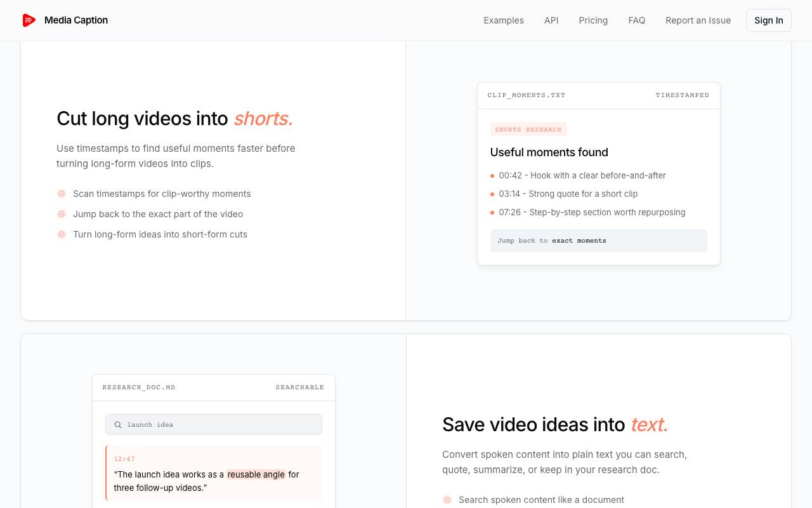Click the check icon beside 'Turn long-form ideas into short-form cuts'
Viewport: 812px width, 508px height.
(x=62, y=234)
